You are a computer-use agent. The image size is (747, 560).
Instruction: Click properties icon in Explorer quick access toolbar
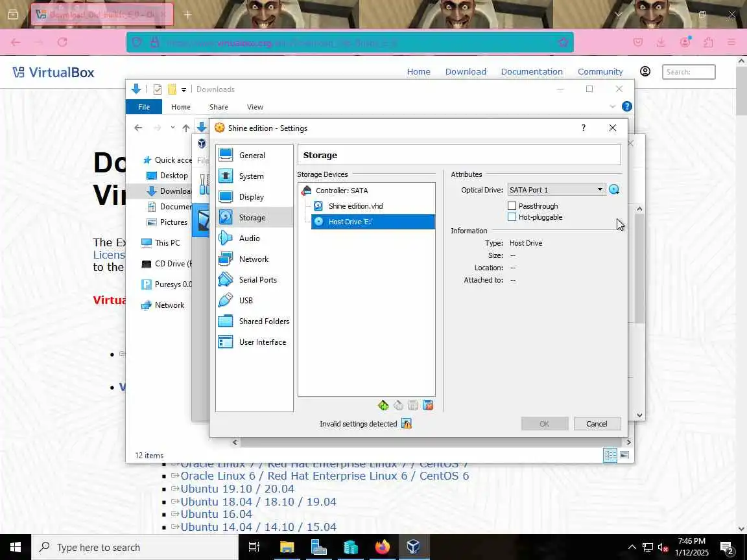(157, 89)
